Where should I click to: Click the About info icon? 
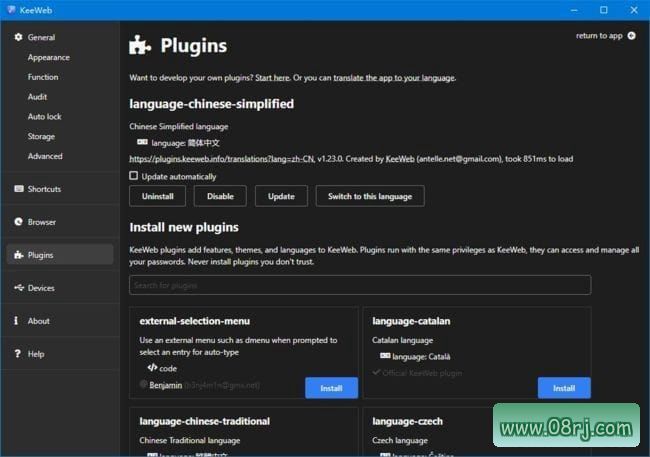(16, 321)
